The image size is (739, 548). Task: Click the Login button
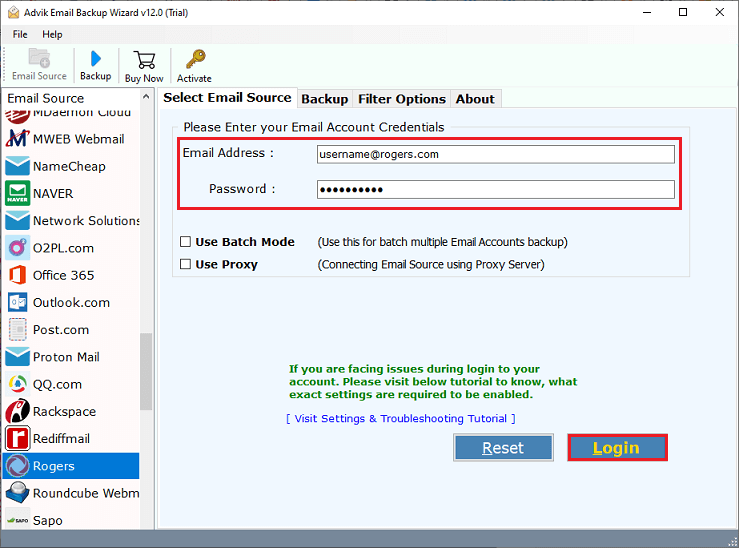click(x=617, y=448)
